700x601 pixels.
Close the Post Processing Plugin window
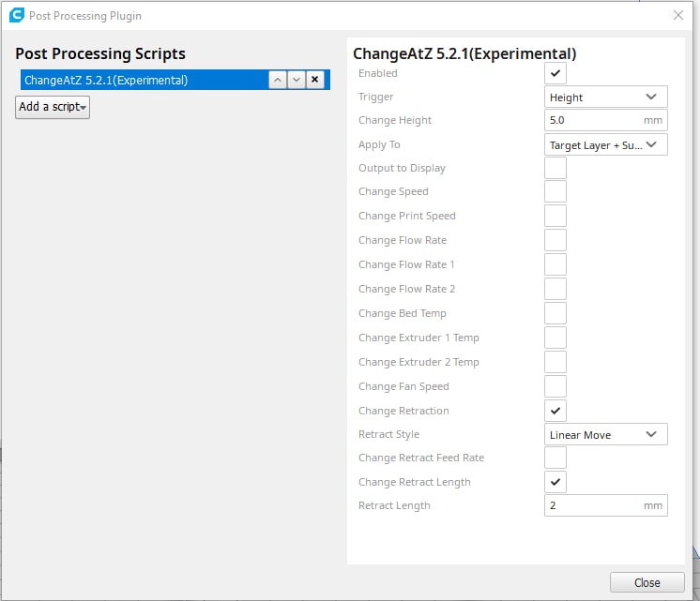click(678, 15)
